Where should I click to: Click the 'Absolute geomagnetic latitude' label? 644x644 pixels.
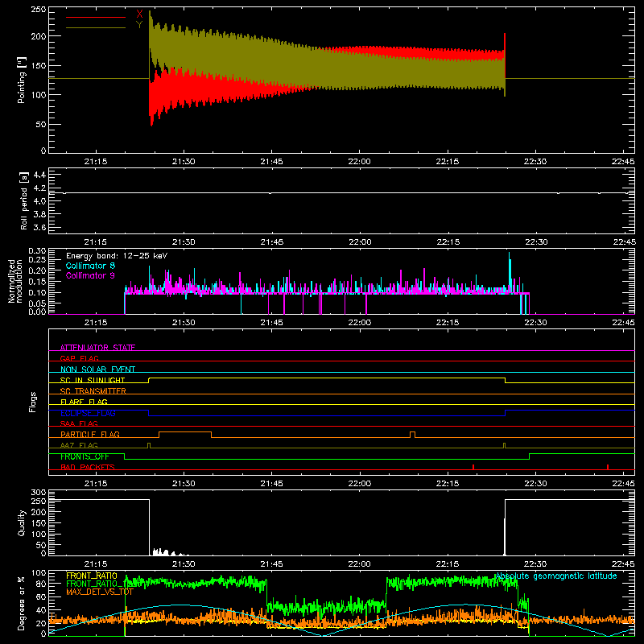click(556, 576)
